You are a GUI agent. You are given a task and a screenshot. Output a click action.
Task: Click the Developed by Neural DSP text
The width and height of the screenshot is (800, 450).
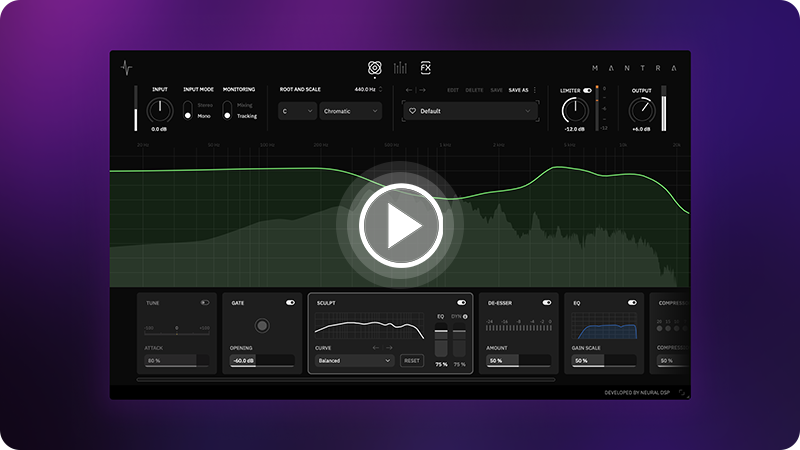(637, 392)
